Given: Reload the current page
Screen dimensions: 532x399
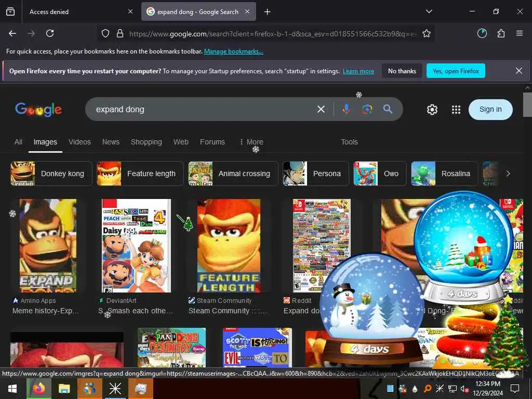Looking at the screenshot, I should pos(50,33).
